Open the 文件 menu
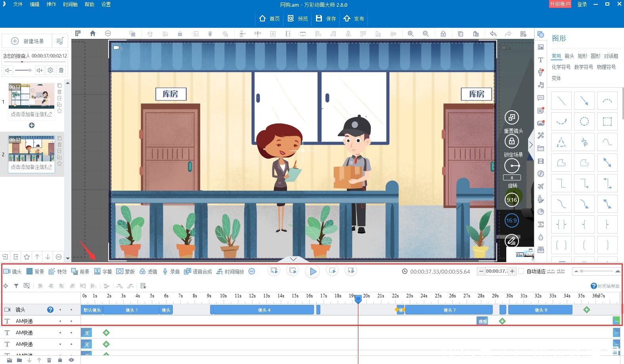624x364 pixels. coord(18,4)
